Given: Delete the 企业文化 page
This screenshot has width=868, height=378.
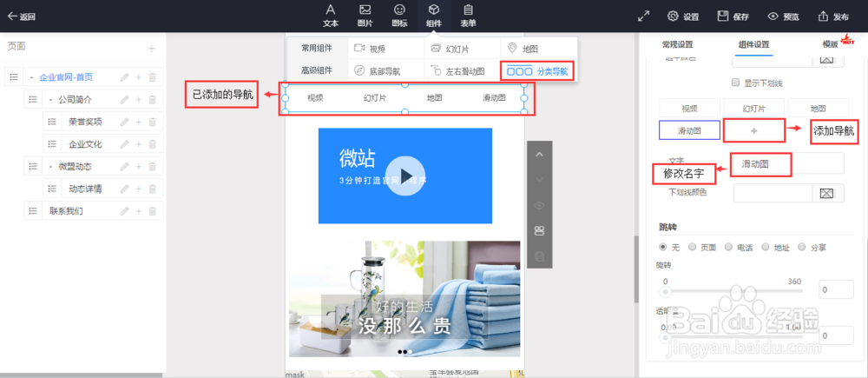Looking at the screenshot, I should (x=153, y=144).
